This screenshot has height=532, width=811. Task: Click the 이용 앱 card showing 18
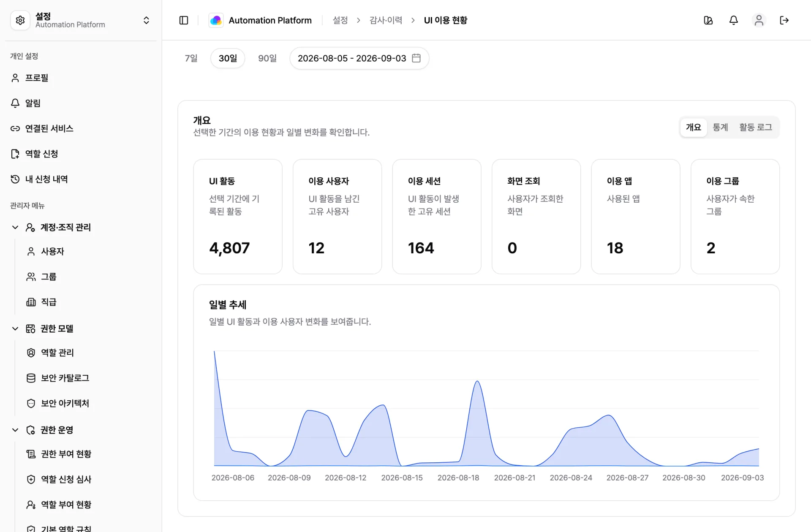(x=636, y=217)
